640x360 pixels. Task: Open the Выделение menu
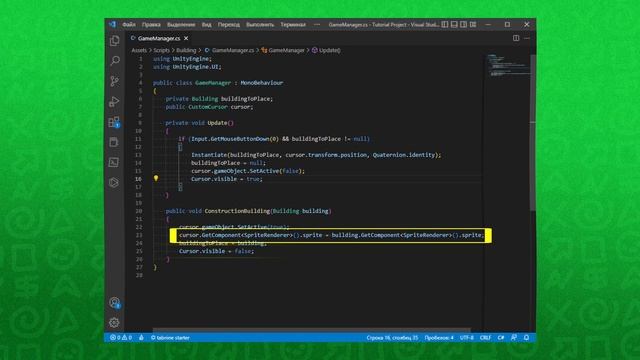coord(181,24)
